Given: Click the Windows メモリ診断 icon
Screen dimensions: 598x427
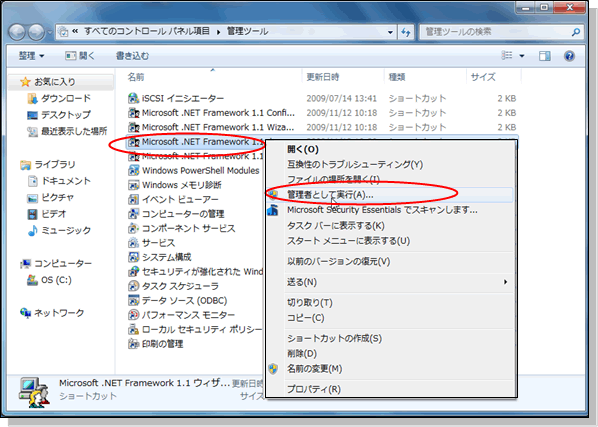Looking at the screenshot, I should click(133, 185).
